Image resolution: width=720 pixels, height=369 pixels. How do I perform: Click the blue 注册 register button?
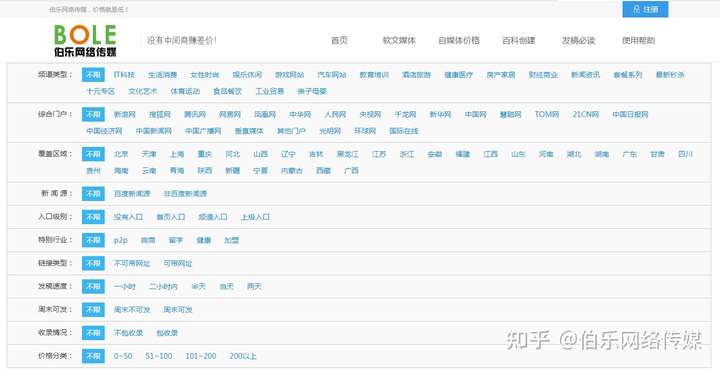tap(645, 9)
